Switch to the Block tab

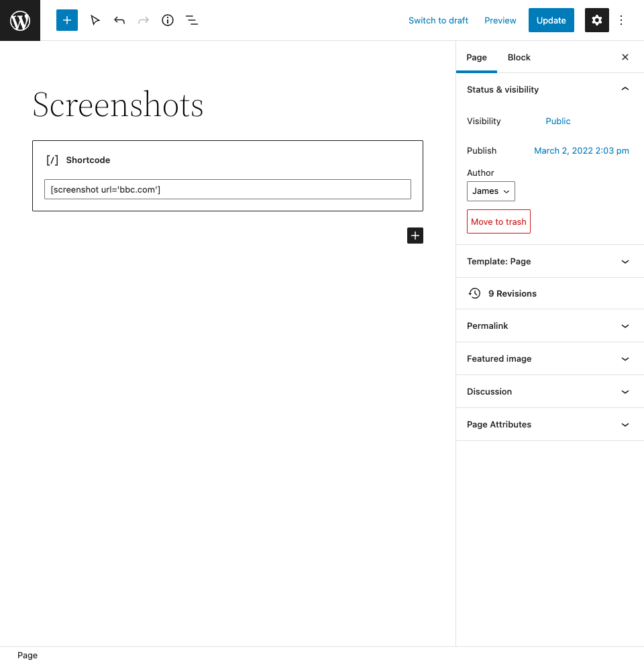tap(519, 57)
